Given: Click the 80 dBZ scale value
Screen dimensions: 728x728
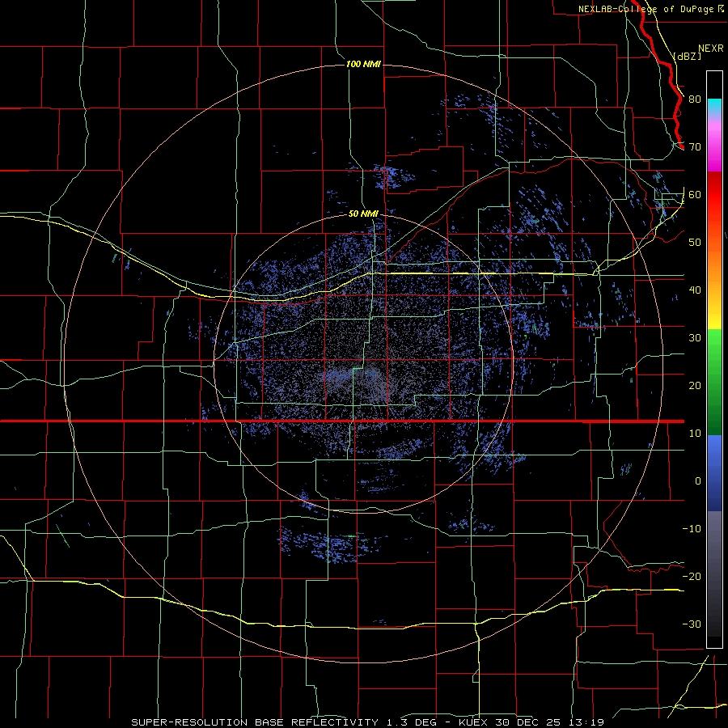Looking at the screenshot, I should coord(695,99).
